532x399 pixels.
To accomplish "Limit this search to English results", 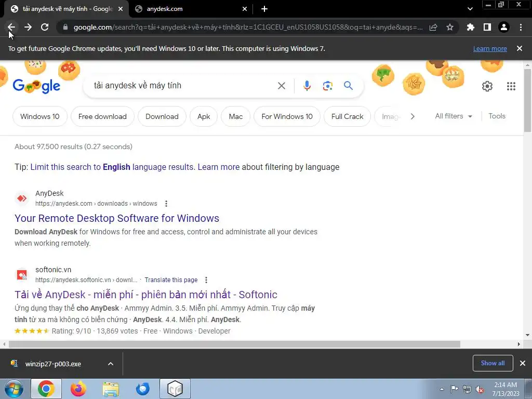I will pos(112,167).
